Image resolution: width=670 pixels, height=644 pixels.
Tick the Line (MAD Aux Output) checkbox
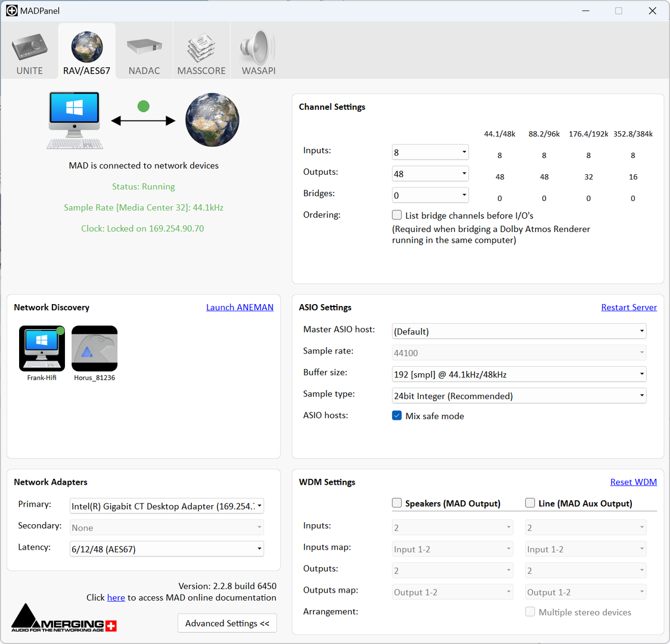530,503
